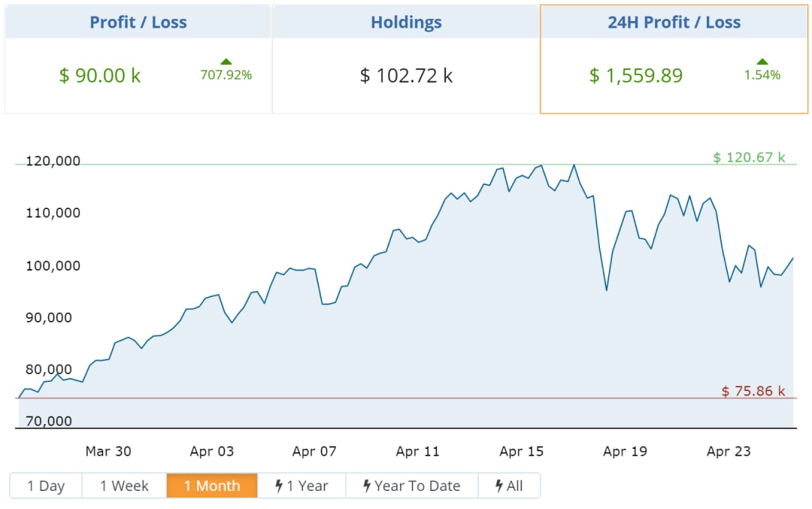Switch the chart to 1 Week
The image size is (812, 509).
(124, 486)
